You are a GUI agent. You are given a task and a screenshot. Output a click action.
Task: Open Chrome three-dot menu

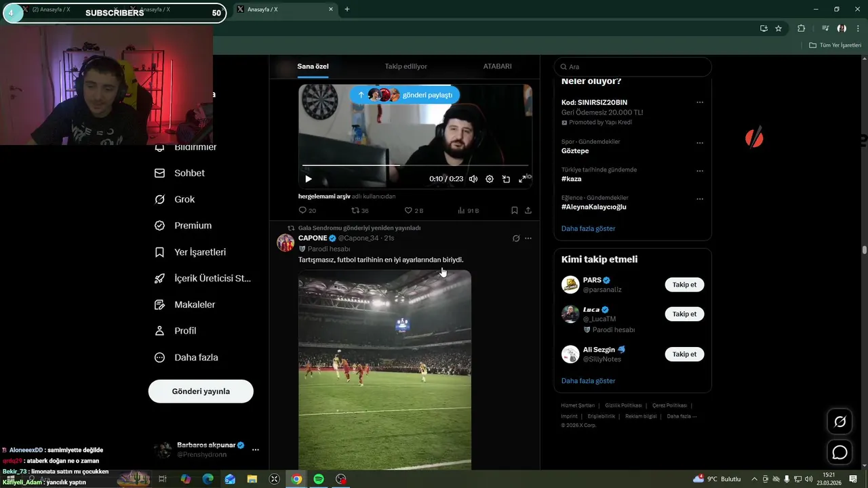pyautogui.click(x=858, y=28)
